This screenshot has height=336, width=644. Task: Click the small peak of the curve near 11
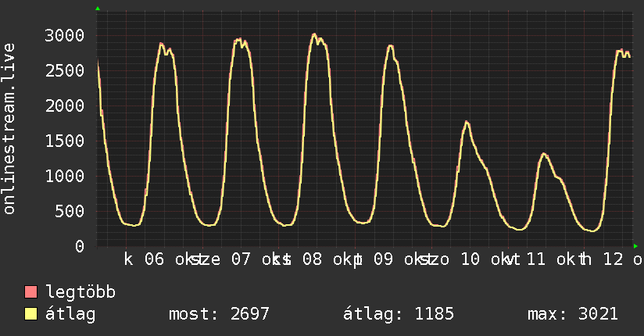pos(544,154)
